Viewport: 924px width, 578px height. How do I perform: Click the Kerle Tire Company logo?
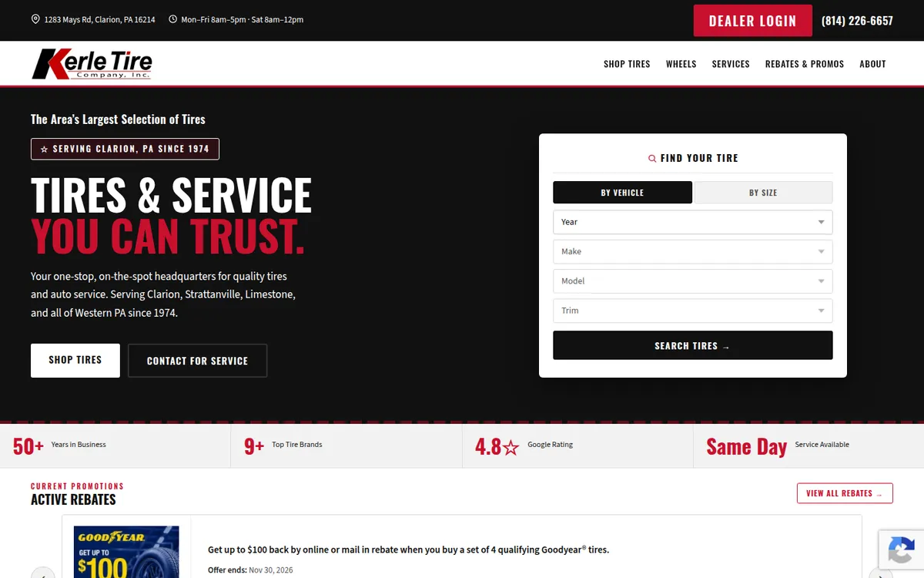(x=92, y=64)
